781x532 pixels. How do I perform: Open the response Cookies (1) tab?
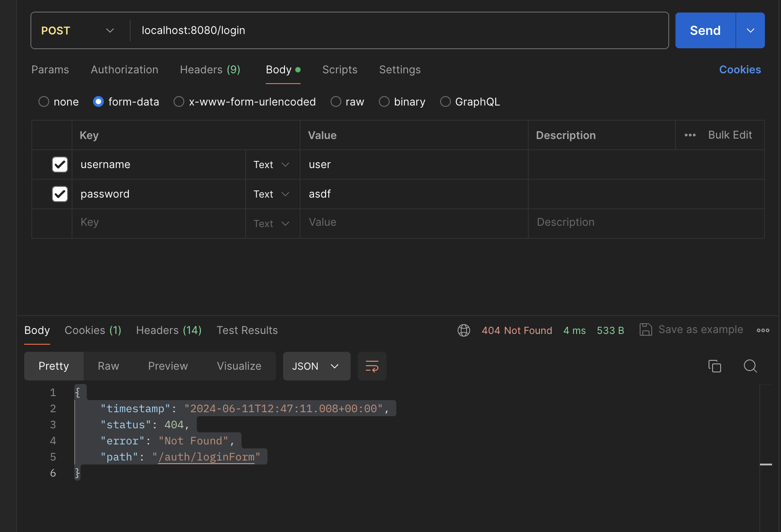coord(93,330)
